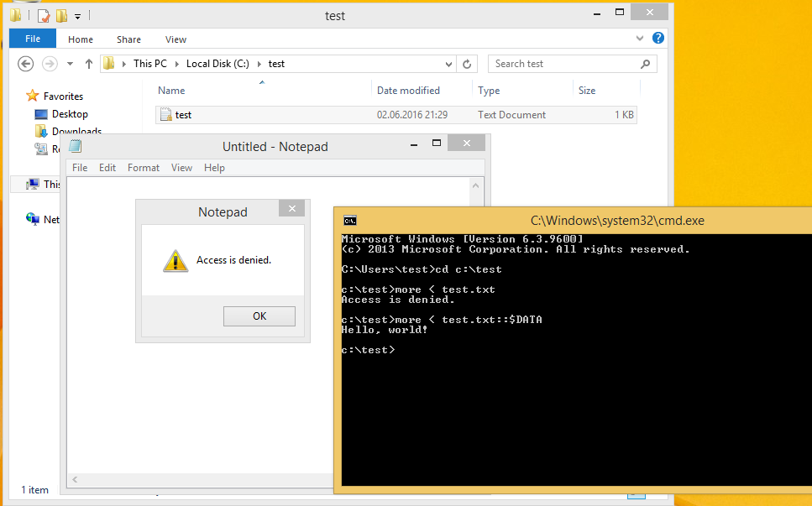Click the warning triangle icon in dialog
Viewport: 812px width, 506px height.
click(x=175, y=260)
